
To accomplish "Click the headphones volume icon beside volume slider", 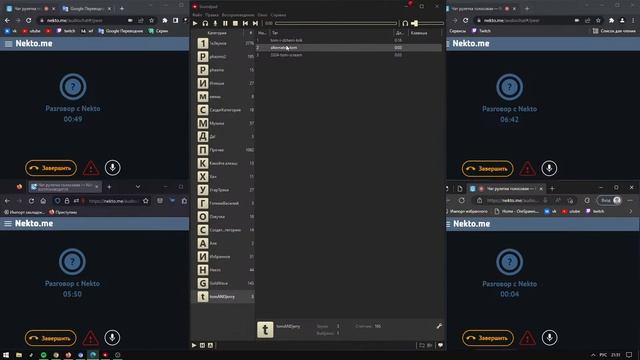I will coord(405,23).
